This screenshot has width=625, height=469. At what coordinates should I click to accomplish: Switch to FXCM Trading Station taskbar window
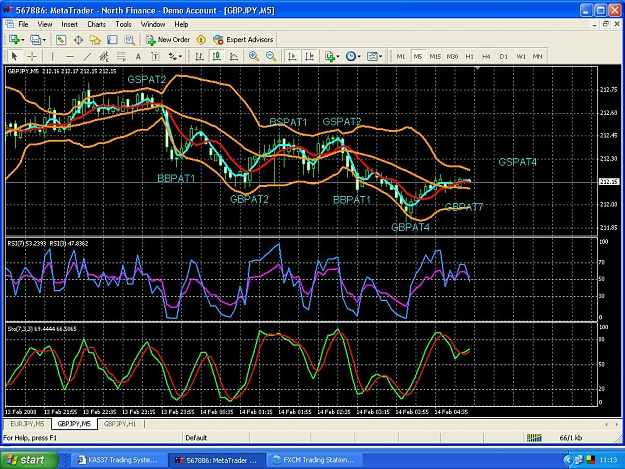314,460
